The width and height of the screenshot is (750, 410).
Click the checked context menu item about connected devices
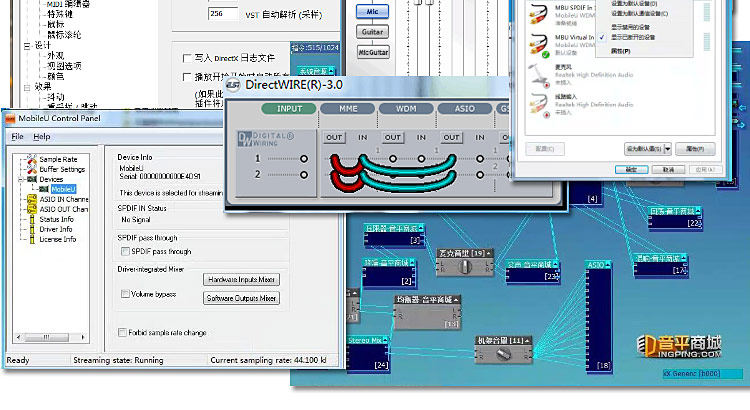[x=632, y=37]
